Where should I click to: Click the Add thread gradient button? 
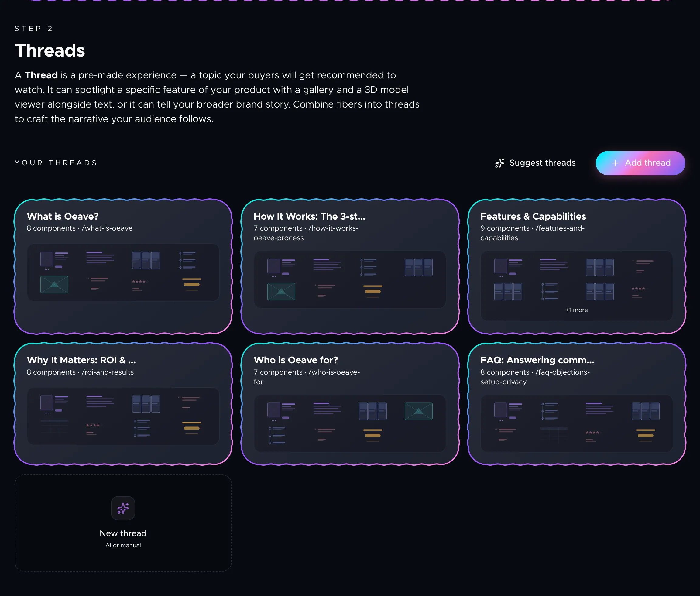click(640, 163)
